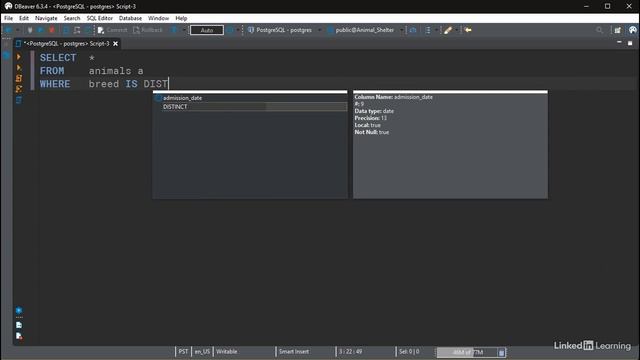The image size is (640, 360).
Task: Click the WHERE keyword in the editor
Action: coord(55,84)
